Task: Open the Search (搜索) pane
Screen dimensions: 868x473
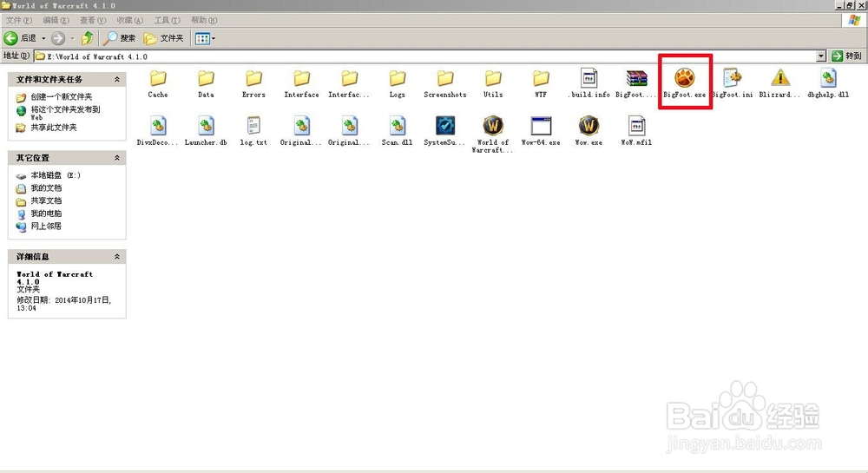Action: [120, 38]
